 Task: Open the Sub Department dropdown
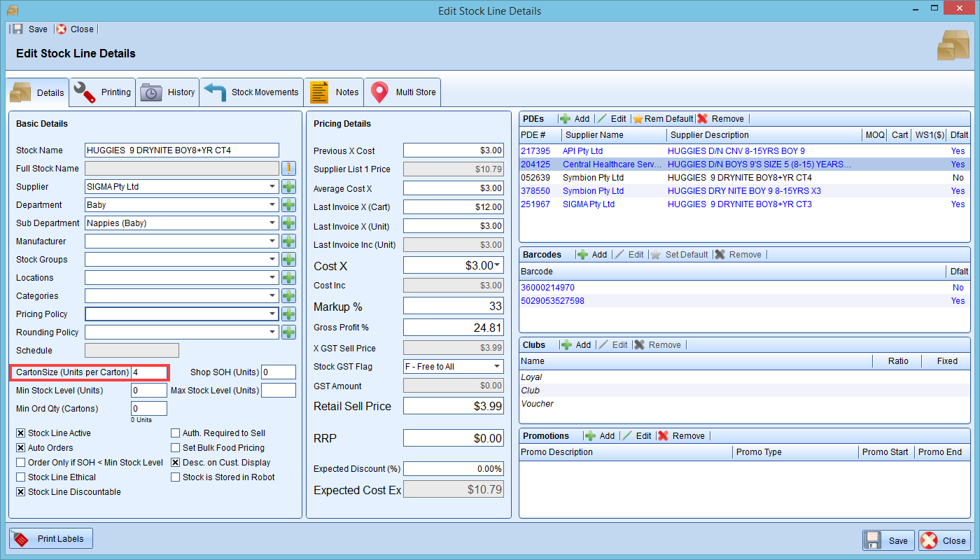pyautogui.click(x=272, y=223)
